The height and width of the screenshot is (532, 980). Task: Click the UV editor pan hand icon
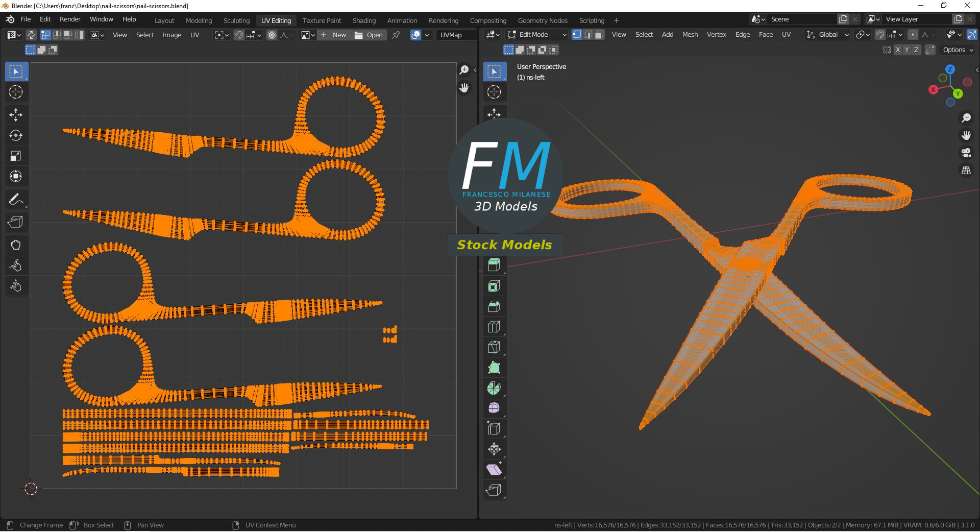pos(464,88)
